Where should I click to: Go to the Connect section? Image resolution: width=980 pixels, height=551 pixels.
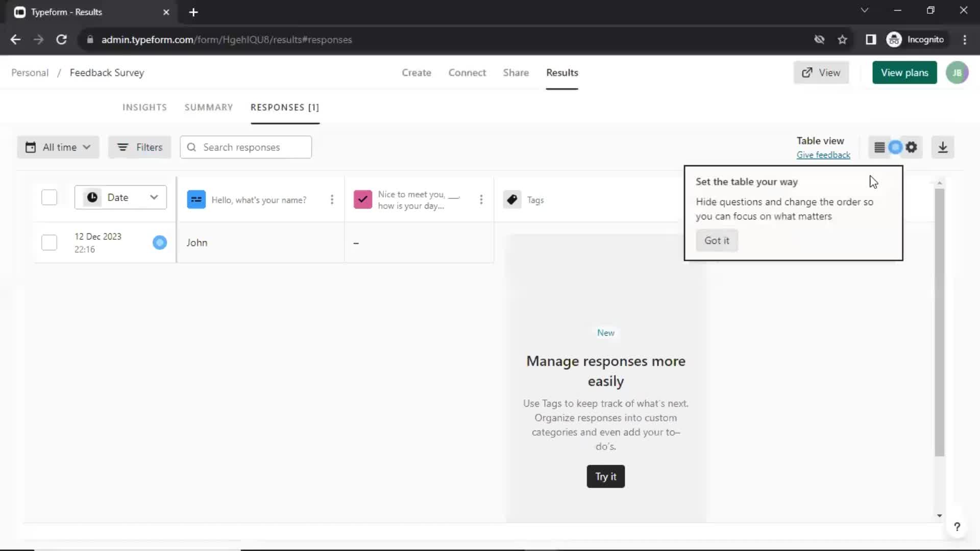[x=467, y=73]
